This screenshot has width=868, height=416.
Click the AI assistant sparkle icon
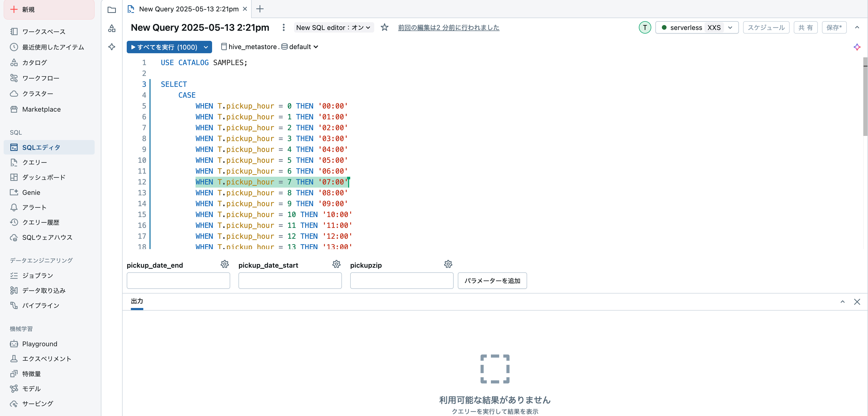click(x=857, y=47)
